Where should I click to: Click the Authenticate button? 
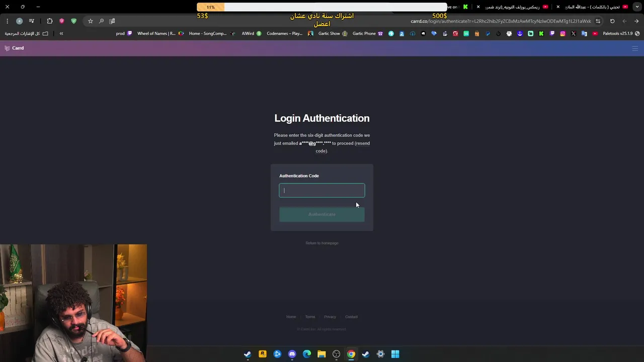point(322,214)
